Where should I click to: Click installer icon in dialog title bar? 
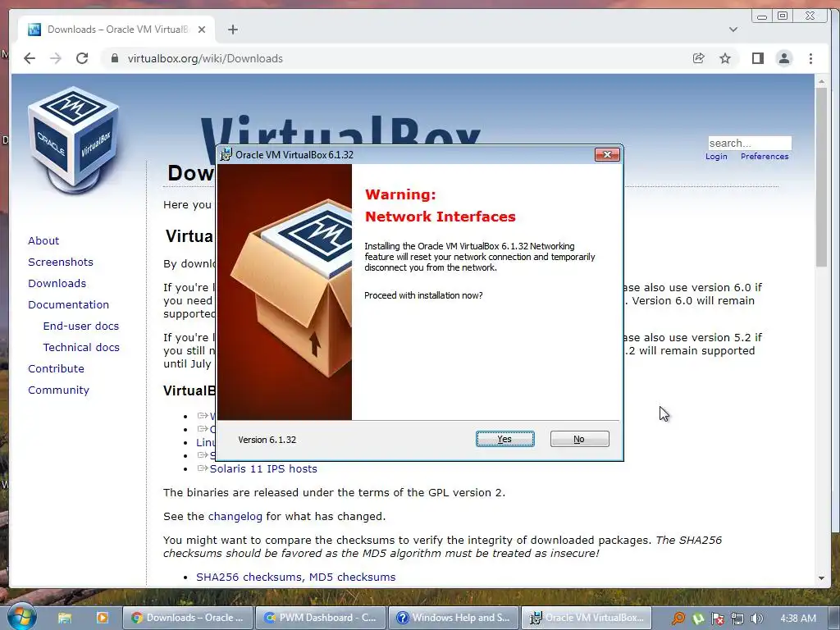click(x=226, y=155)
